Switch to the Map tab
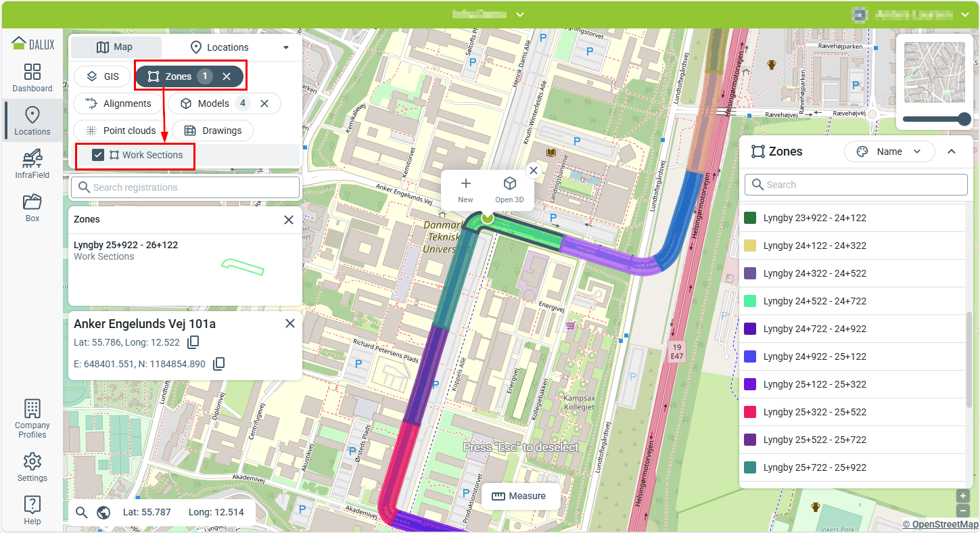Viewport: 980px width, 533px height. tap(116, 47)
